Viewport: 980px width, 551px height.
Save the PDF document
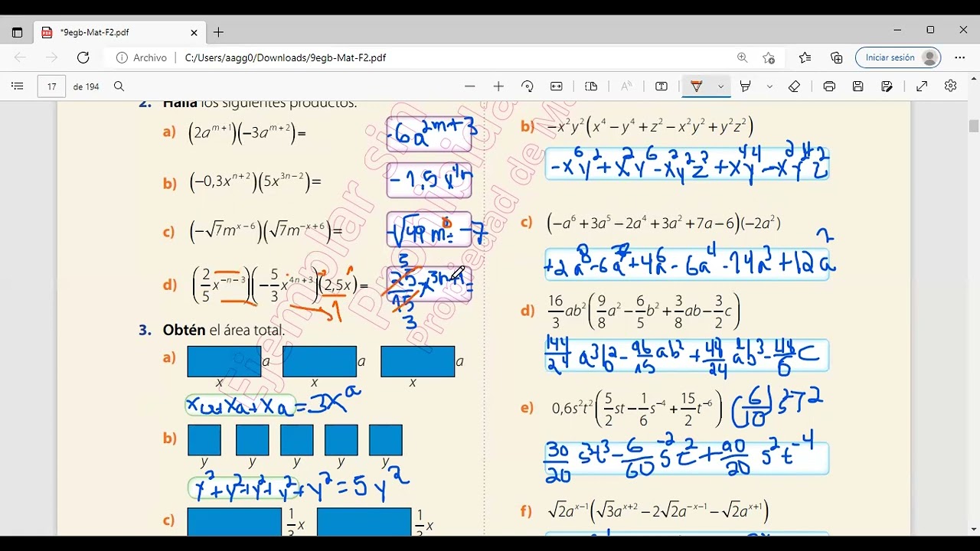coord(858,86)
